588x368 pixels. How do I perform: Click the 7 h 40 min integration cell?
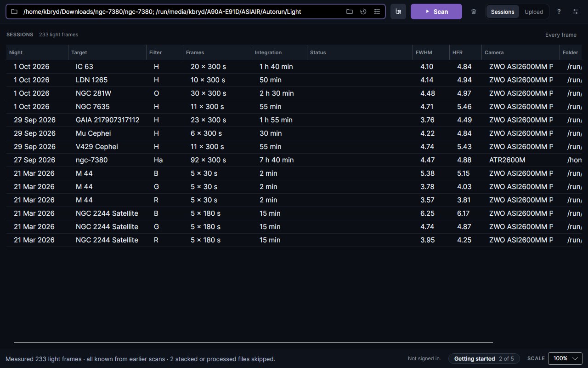[x=277, y=160]
